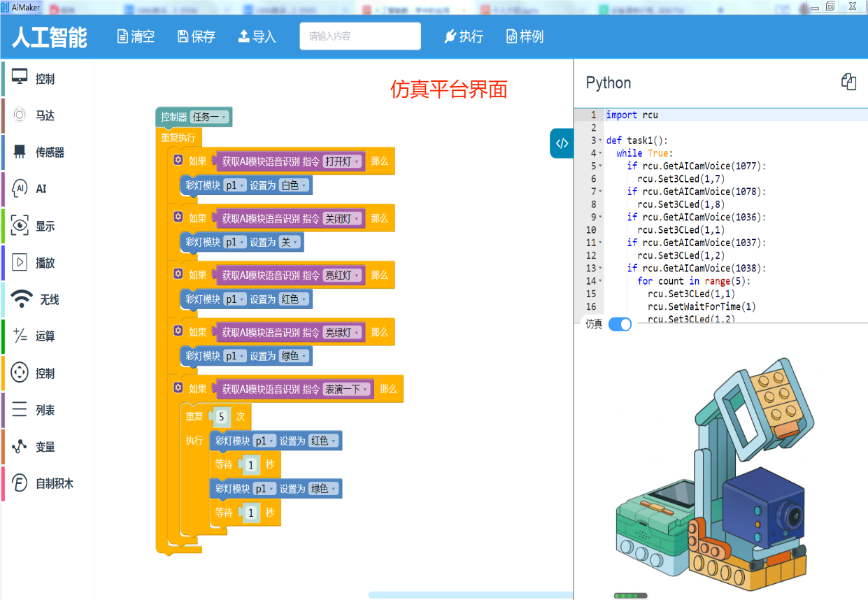
Task: Click the copy code icon in Python panel
Action: [x=848, y=82]
